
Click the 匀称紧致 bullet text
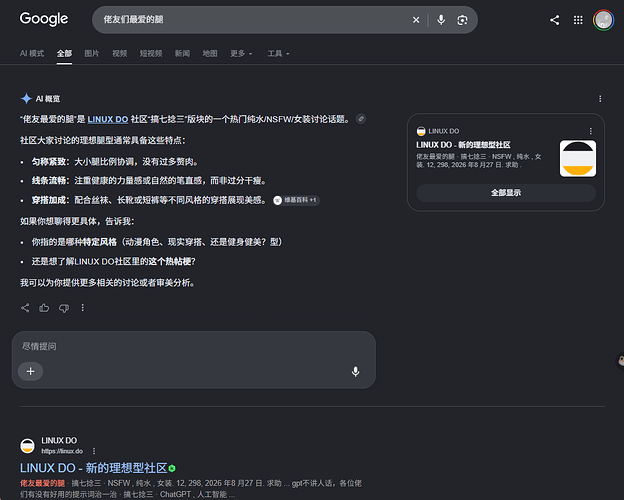[x=115, y=162]
